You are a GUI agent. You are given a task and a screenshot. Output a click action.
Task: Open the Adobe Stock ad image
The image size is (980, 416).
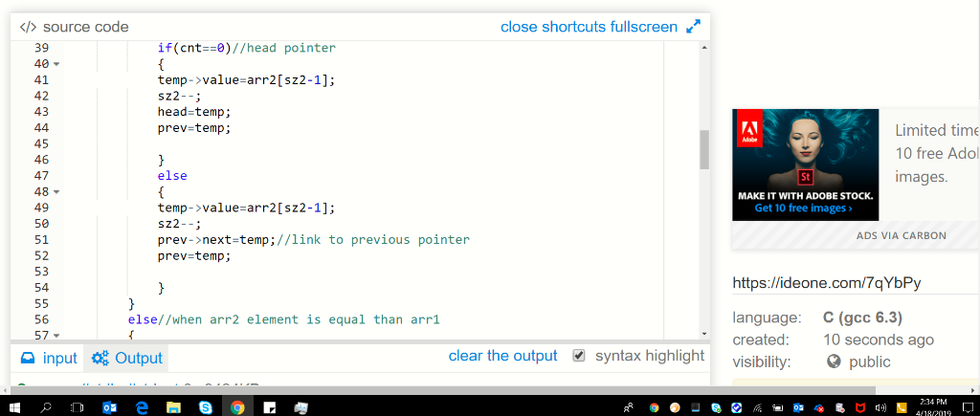[806, 164]
